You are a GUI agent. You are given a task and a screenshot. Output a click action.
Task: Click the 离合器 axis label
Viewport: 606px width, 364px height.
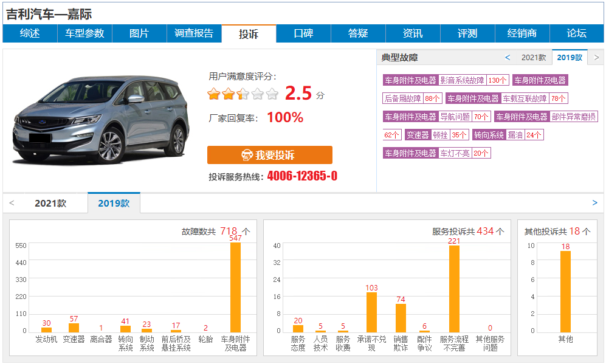[x=101, y=339]
